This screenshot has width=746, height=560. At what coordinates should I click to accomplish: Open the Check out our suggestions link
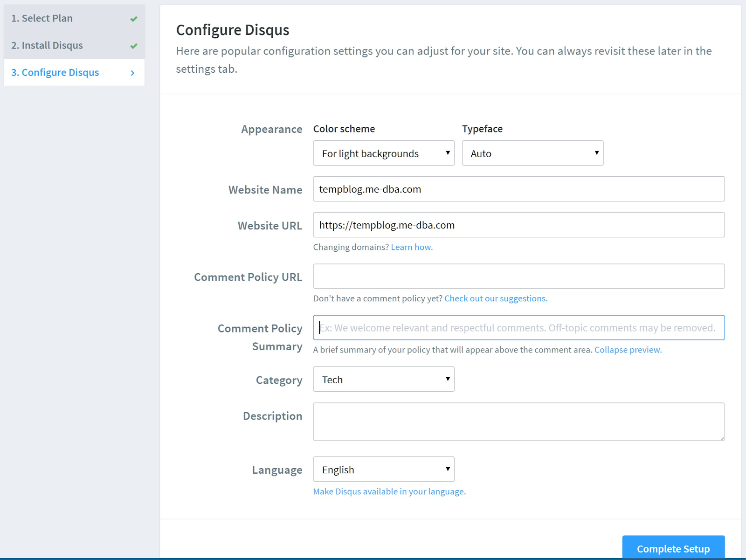[x=496, y=298]
